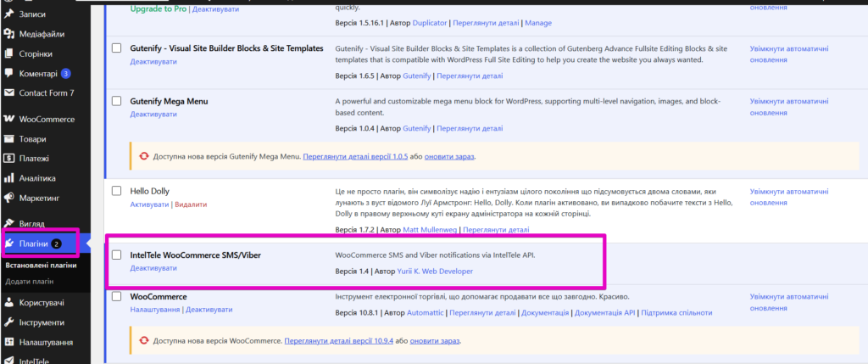View WooCommerce version 10.9.4 details
The image size is (868, 364).
[x=339, y=340]
